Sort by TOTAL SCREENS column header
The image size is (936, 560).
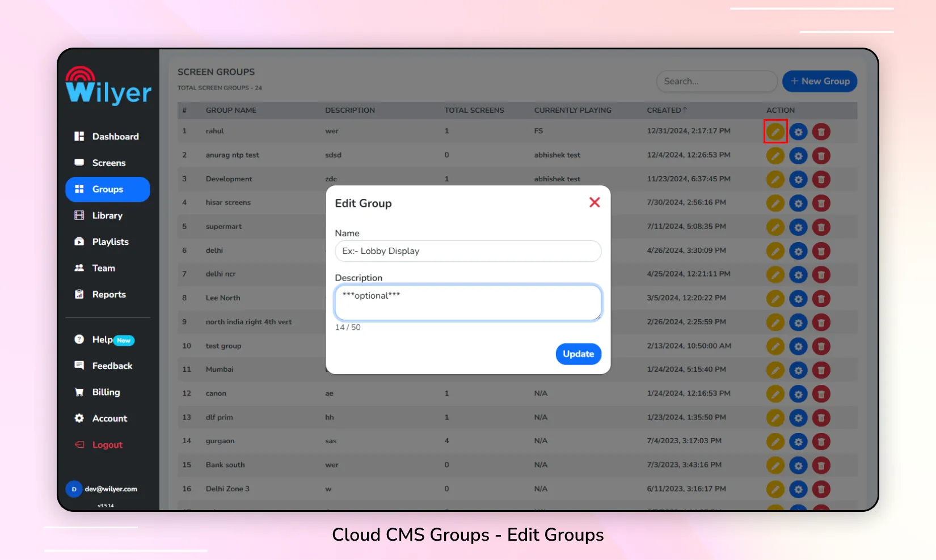(474, 111)
